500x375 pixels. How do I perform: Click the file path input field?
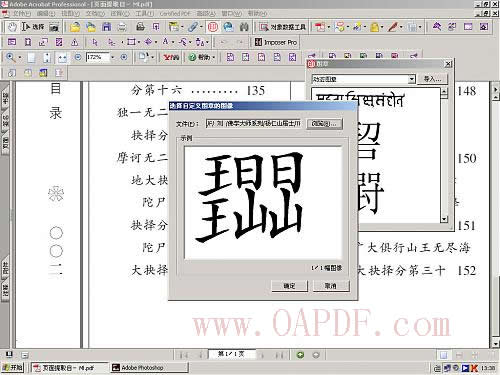point(254,124)
